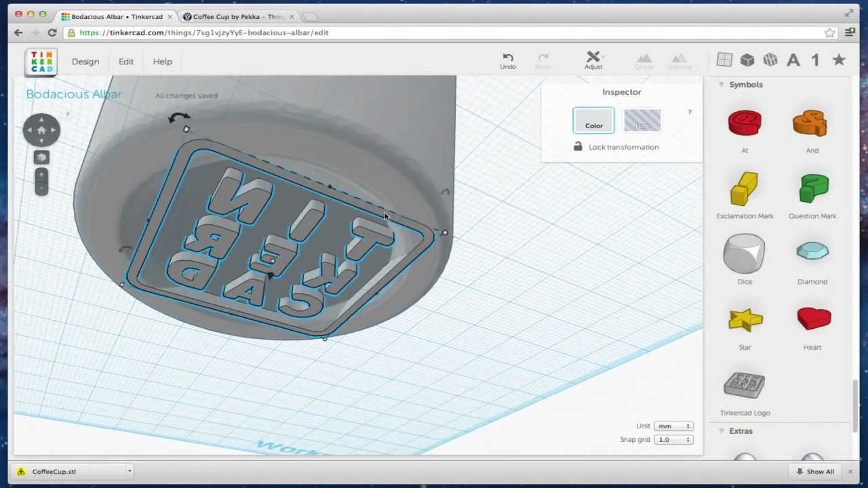Show the geometric shapes cube icon
This screenshot has width=868, height=488.
pyautogui.click(x=747, y=60)
